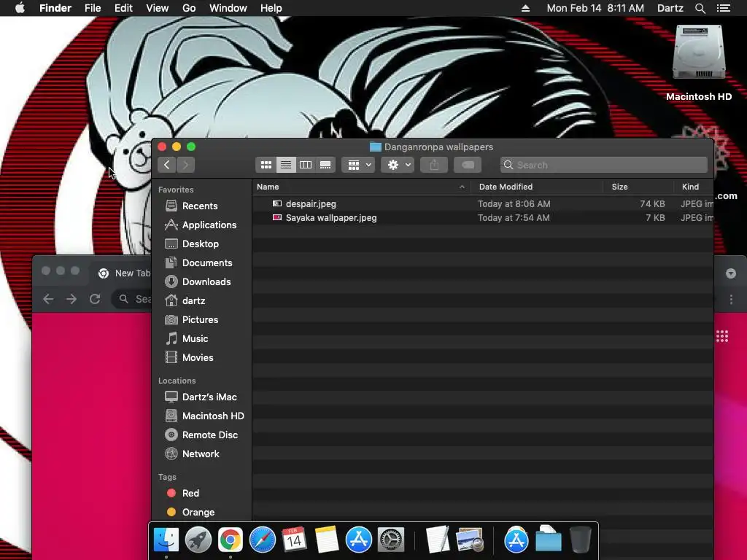Open TextEdit from the Dock
This screenshot has height=560, width=747.
(437, 540)
